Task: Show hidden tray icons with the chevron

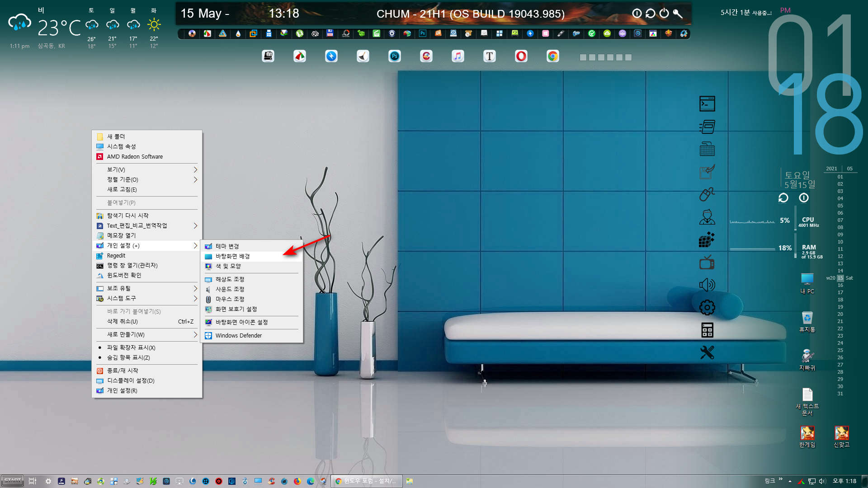Action: tap(790, 481)
